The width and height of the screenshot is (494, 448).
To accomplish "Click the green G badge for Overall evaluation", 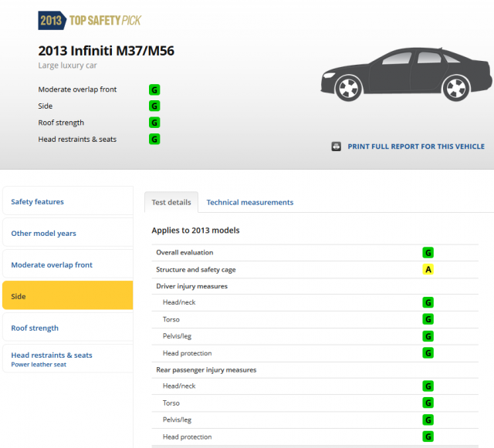I will pos(428,252).
